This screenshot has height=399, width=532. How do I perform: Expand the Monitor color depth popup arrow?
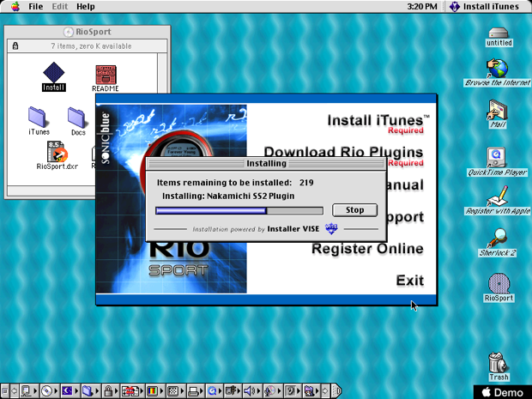pos(162,391)
